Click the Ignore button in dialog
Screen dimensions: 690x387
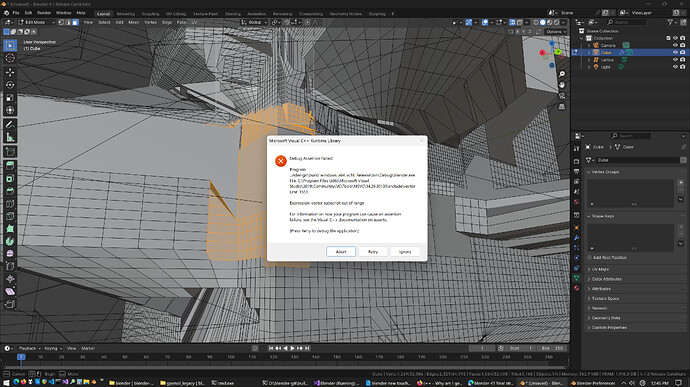(405, 251)
